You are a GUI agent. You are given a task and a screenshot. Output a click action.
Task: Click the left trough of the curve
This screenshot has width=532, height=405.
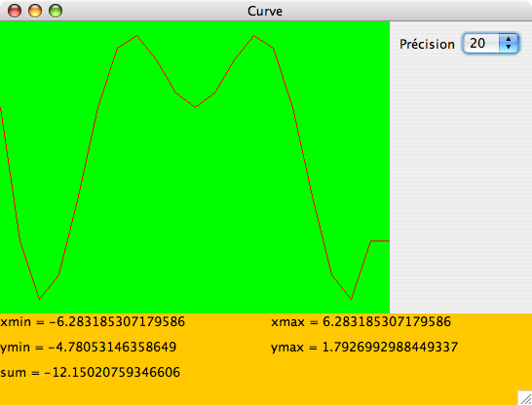click(40, 299)
